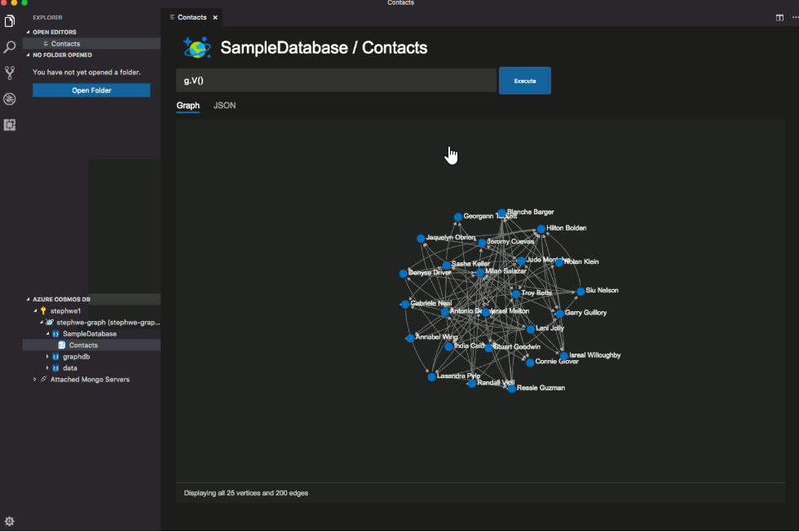Select Contacts under Open Editors
The height and width of the screenshot is (532, 799).
click(x=91, y=44)
